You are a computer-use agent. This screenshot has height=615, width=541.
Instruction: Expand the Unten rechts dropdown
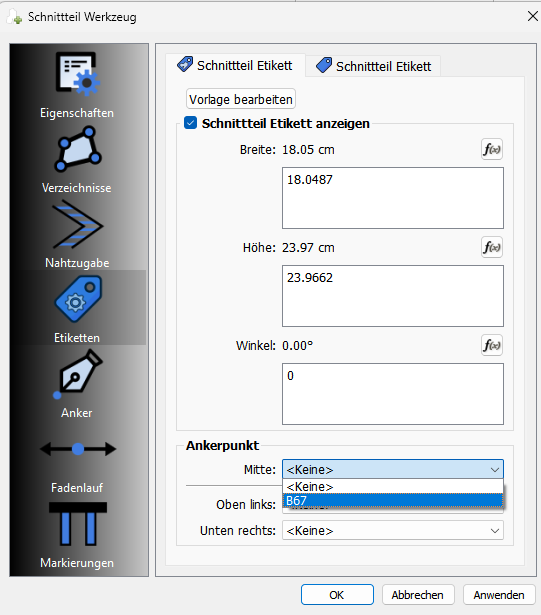tap(393, 531)
